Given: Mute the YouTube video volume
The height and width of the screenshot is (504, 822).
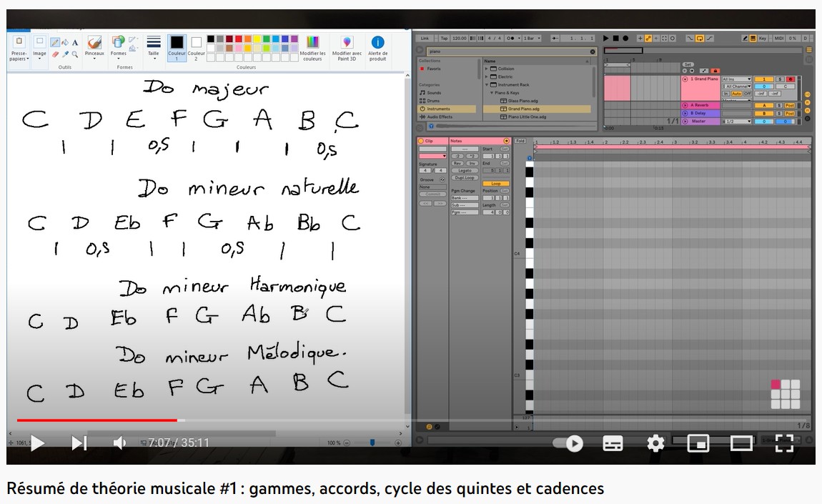Looking at the screenshot, I should pyautogui.click(x=119, y=443).
